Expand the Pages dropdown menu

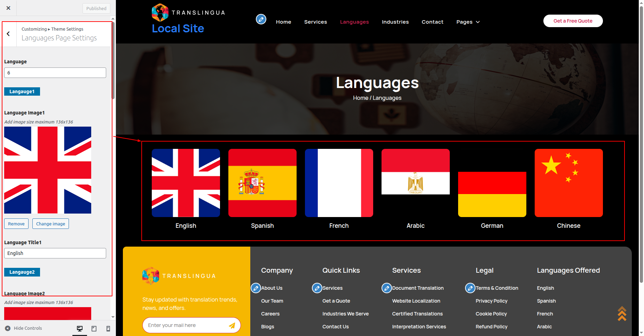coord(468,22)
